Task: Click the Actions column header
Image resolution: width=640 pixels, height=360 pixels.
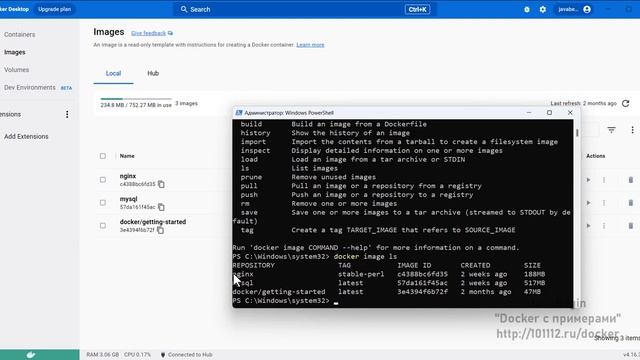Action: pyautogui.click(x=596, y=156)
